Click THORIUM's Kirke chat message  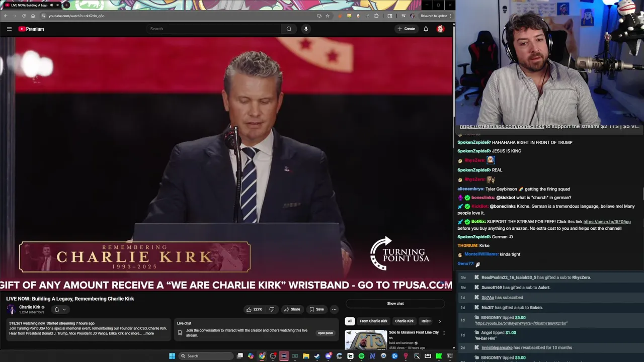(x=473, y=245)
